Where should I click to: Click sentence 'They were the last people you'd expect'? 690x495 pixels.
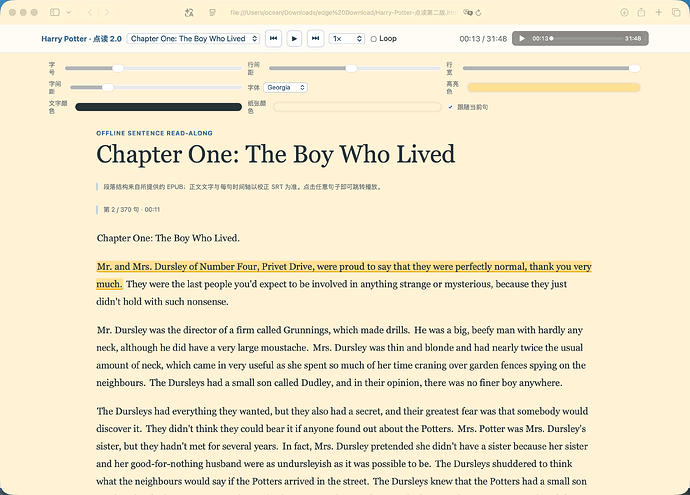click(x=346, y=284)
